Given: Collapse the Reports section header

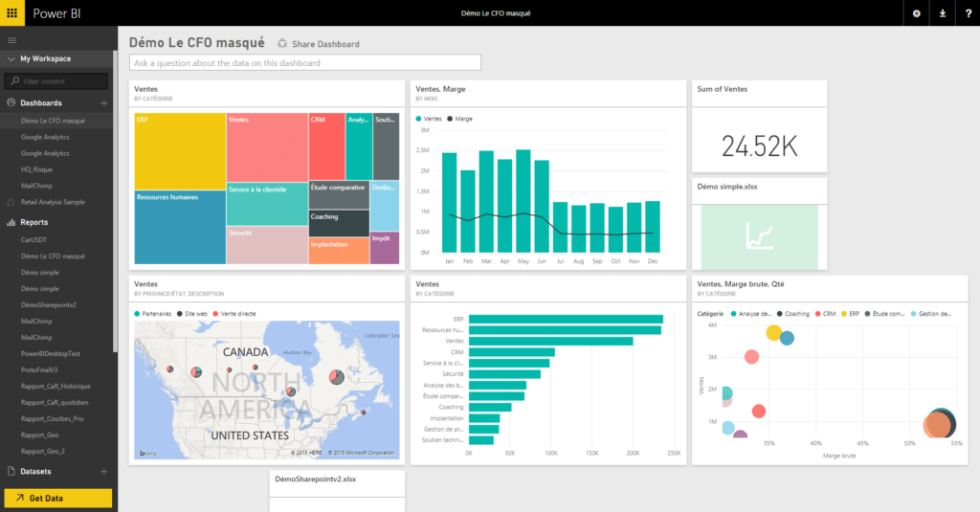Looking at the screenshot, I should pos(34,222).
